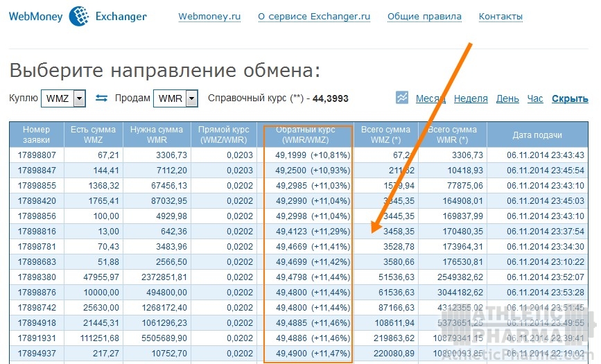Show chart for Неделя period
The width and height of the screenshot is (601, 364).
471,98
